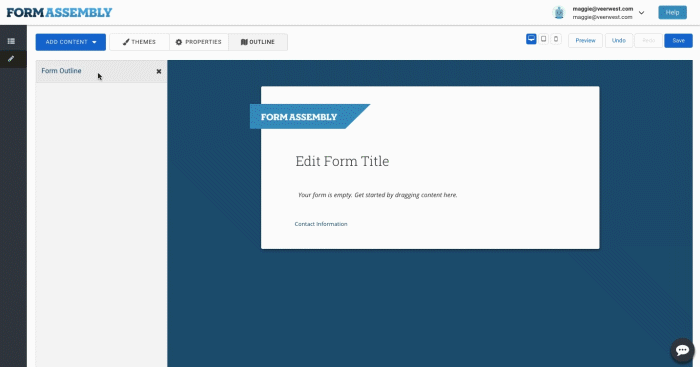Select the pencil edit sidebar icon
The height and width of the screenshot is (367, 700).
11,59
